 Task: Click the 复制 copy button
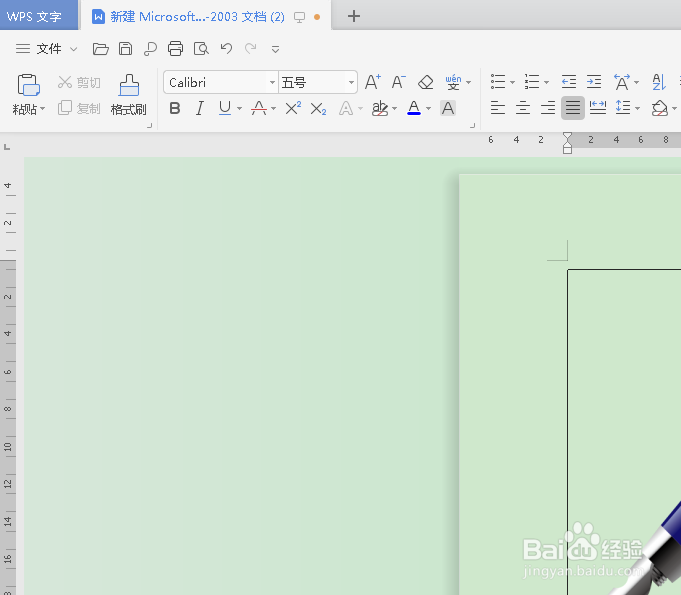coord(79,108)
